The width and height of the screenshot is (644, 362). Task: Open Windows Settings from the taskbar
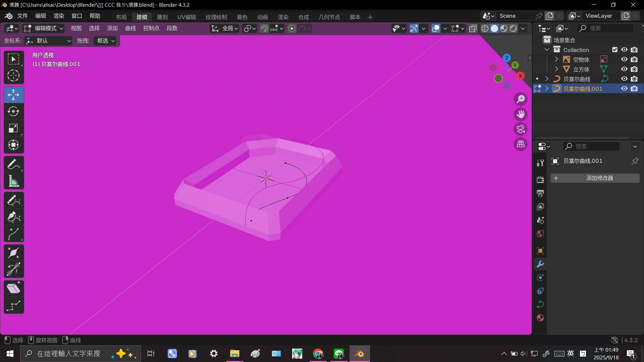[214, 354]
